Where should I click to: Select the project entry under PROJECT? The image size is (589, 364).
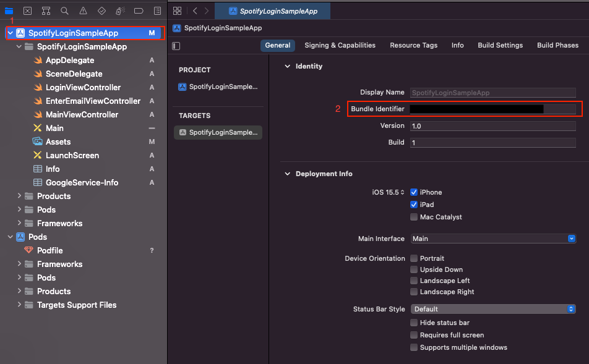coord(218,87)
